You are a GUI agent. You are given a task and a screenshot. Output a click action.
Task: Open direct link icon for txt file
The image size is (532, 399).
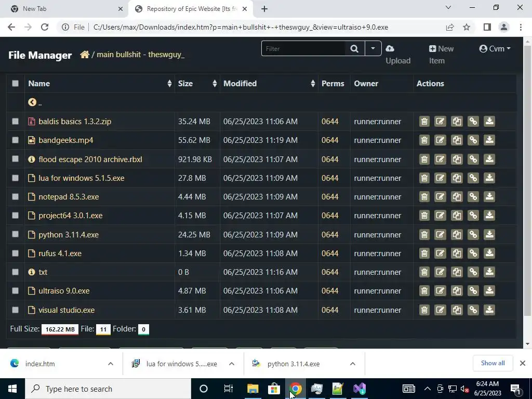pyautogui.click(x=473, y=272)
